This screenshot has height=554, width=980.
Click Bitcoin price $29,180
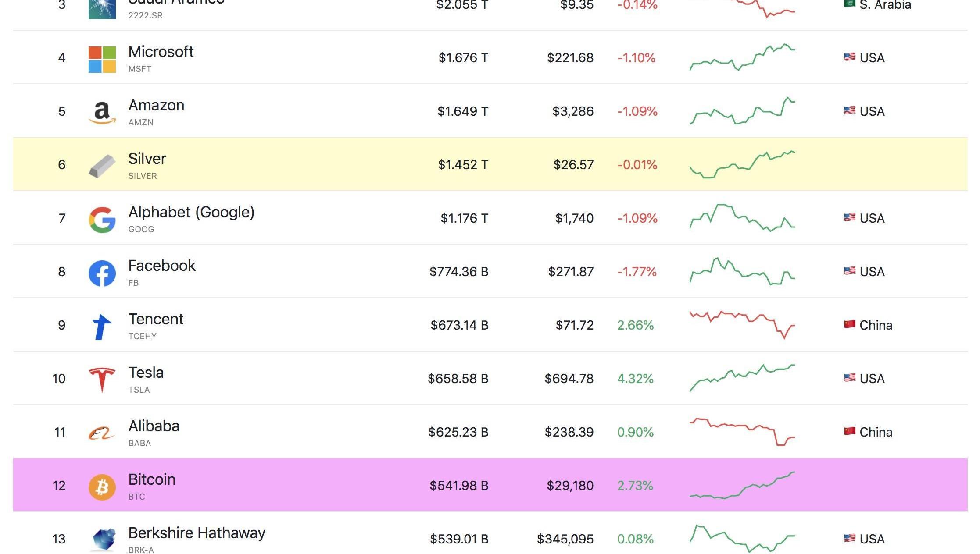(570, 486)
